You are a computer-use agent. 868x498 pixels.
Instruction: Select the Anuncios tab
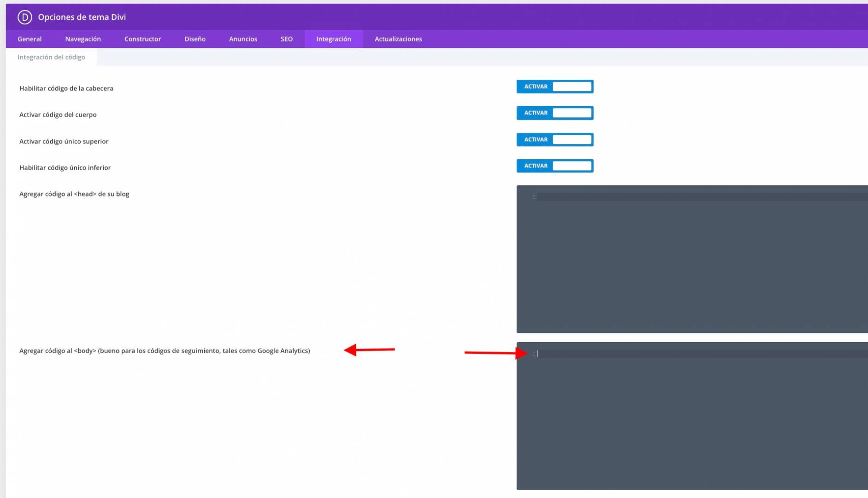pos(243,39)
